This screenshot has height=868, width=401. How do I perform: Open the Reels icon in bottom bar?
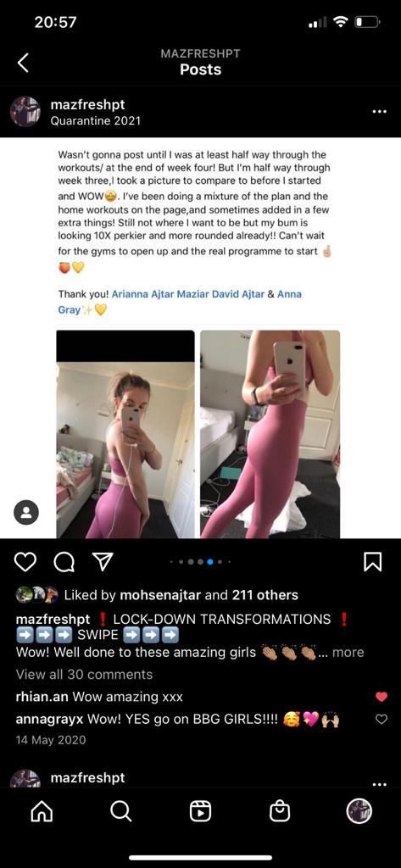click(x=200, y=811)
